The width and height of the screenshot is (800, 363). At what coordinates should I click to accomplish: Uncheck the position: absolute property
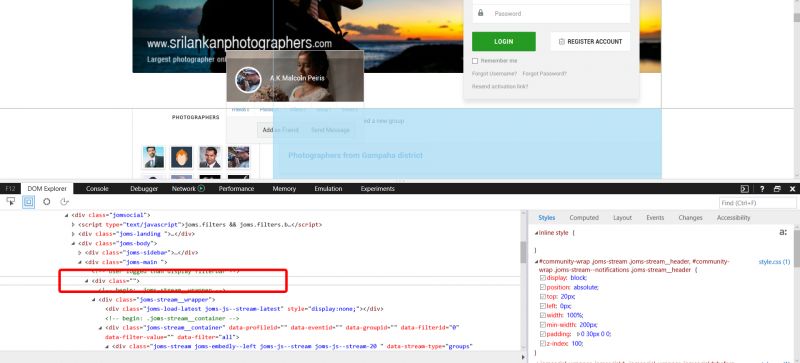click(543, 287)
